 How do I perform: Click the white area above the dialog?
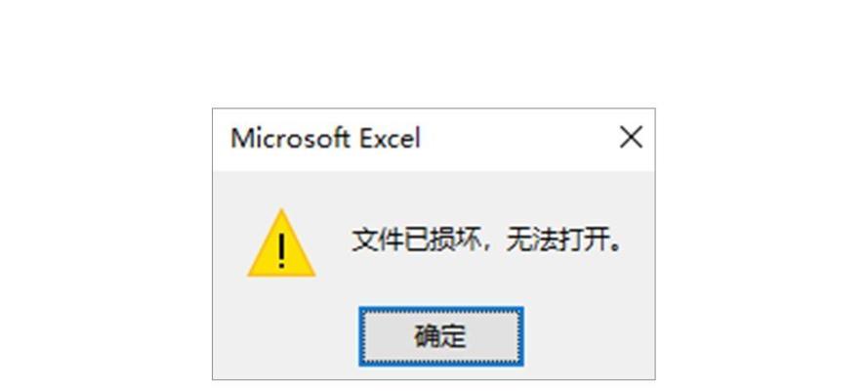point(434,53)
